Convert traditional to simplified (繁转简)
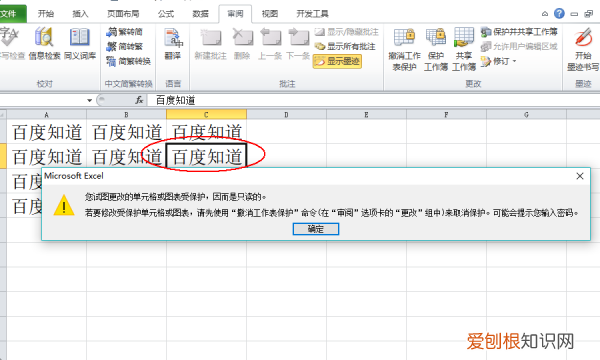Image resolution: width=600 pixels, height=360 pixels. point(124,32)
